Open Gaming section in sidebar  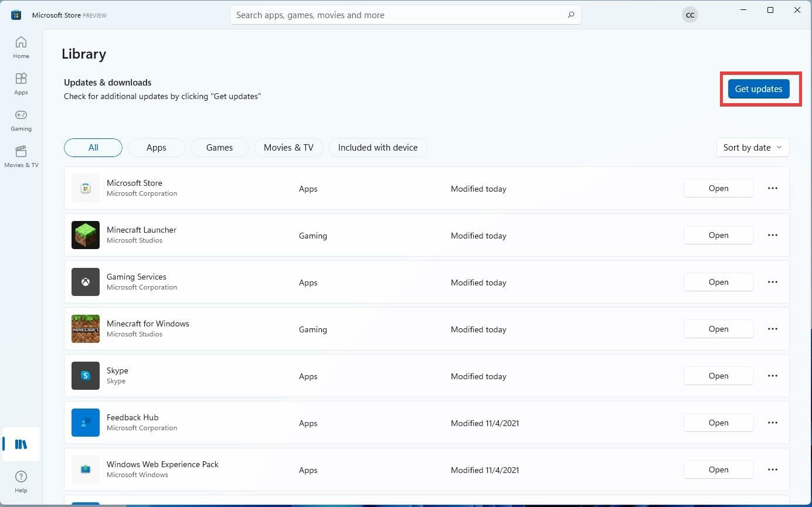click(x=21, y=120)
